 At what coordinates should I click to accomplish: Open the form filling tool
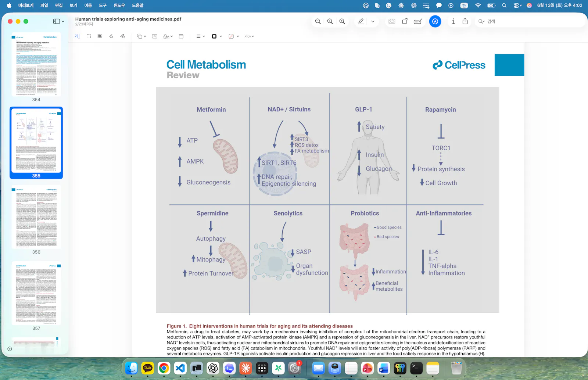[418, 21]
